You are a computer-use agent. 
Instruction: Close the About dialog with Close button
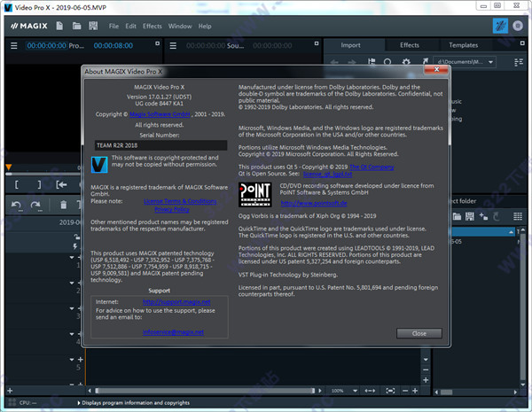(419, 333)
